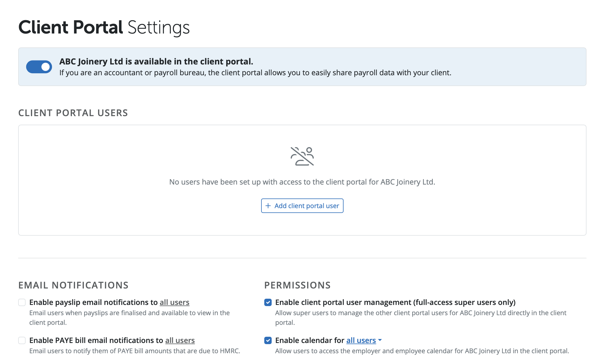This screenshot has width=599, height=364.
Task: Click the 'Enable calendar for' label text
Action: [310, 340]
